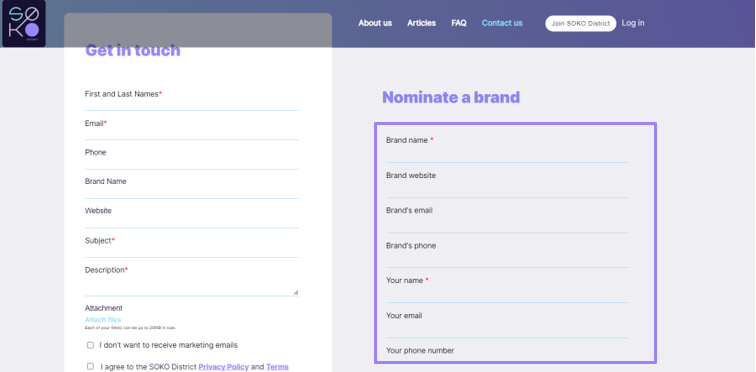Viewport: 756px width, 372px height.
Task: Open the About us page
Action: tap(375, 23)
